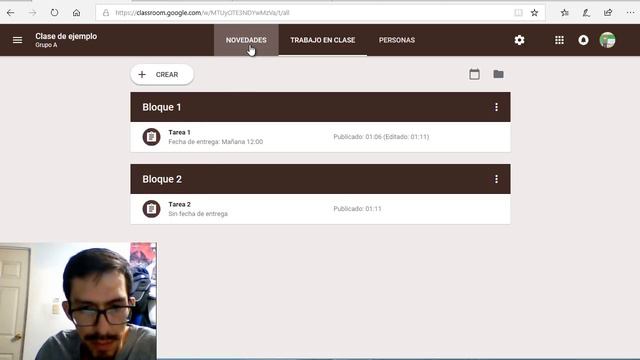Screen dimensions: 640x360
Task: Share this page icon
Action: point(608,13)
